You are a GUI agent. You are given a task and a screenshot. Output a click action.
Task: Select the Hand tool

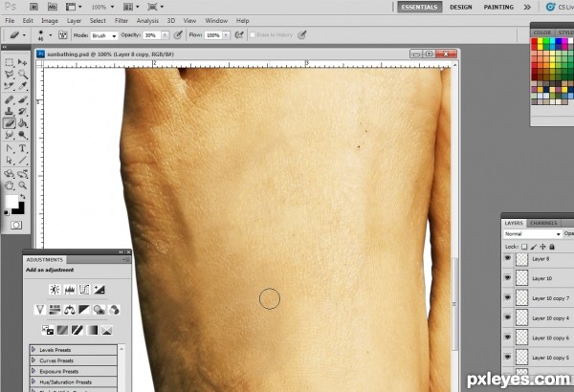pos(10,185)
